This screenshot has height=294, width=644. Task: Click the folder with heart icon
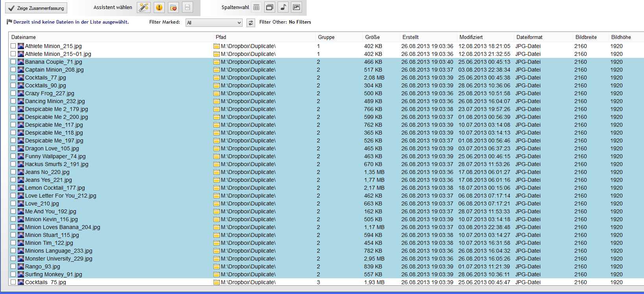tap(173, 7)
